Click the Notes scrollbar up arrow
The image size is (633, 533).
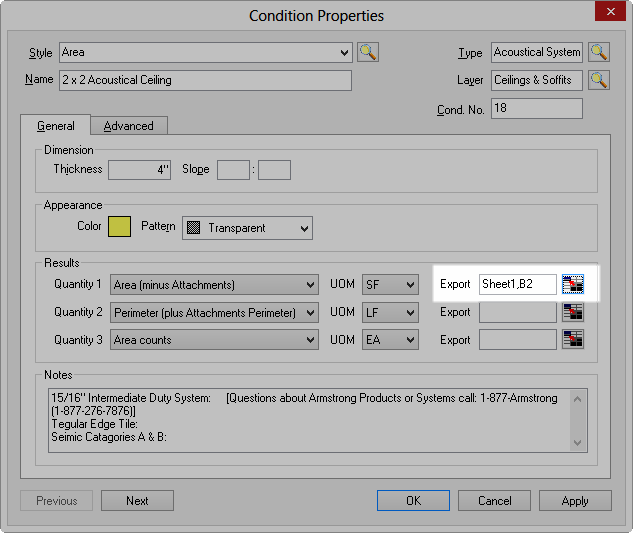(578, 399)
